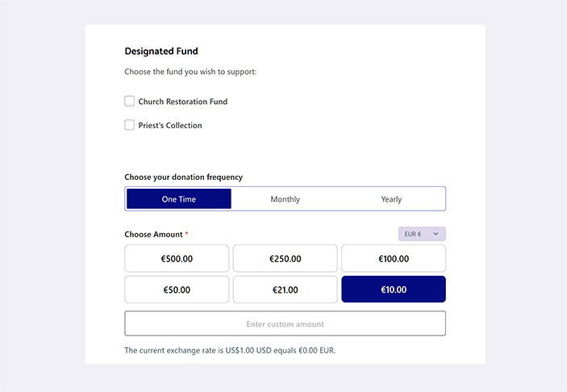567x392 pixels.
Task: Click the chevron arrow in the currency selector
Action: pos(436,234)
